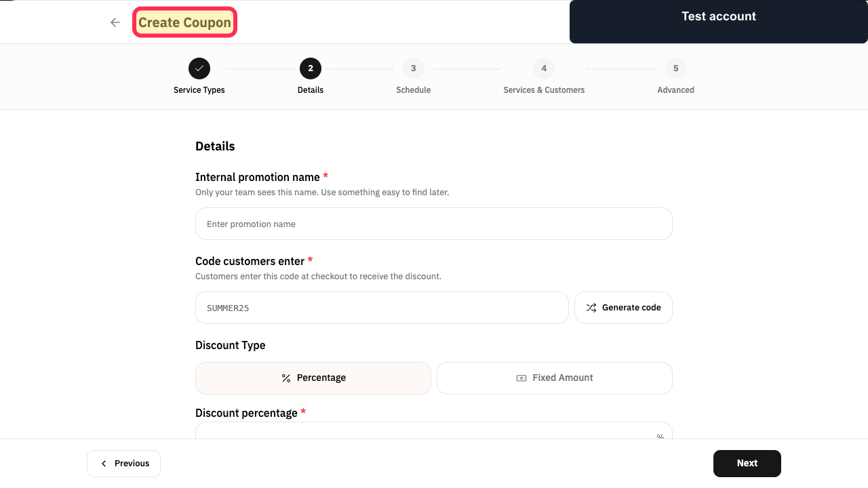This screenshot has height=488, width=868.
Task: Open the Services & Customers step
Action: pyautogui.click(x=544, y=90)
